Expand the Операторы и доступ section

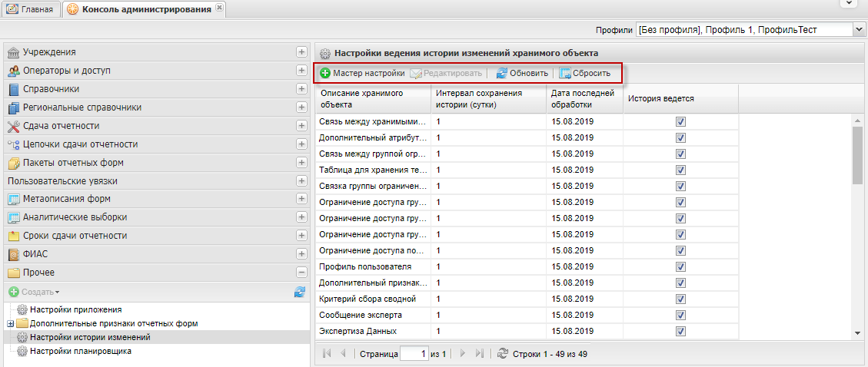point(301,71)
